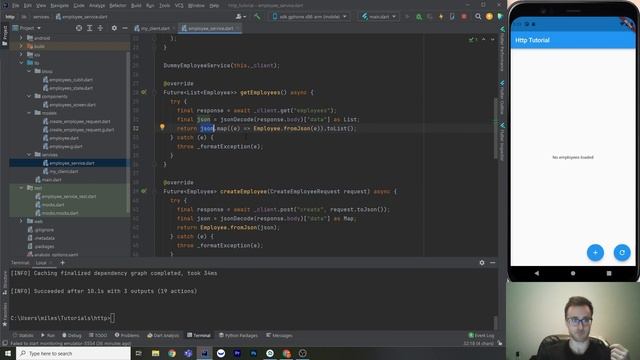This screenshot has width=640, height=360.
Task: Tap the blue refresh floating button in emulator
Action: coord(622,253)
